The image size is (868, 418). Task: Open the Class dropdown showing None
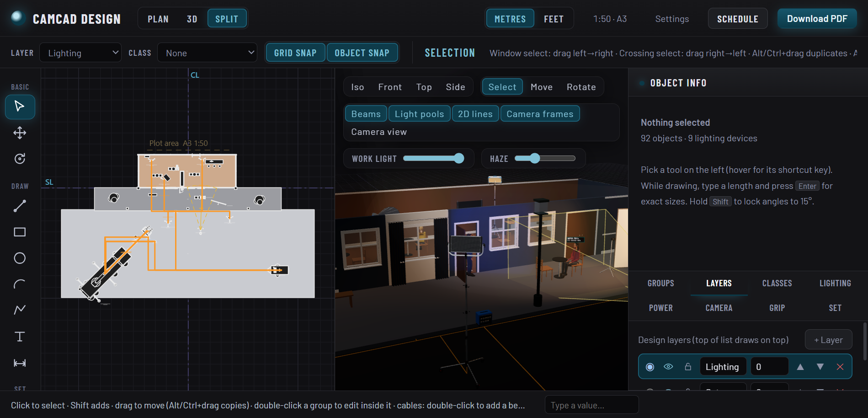[207, 53]
